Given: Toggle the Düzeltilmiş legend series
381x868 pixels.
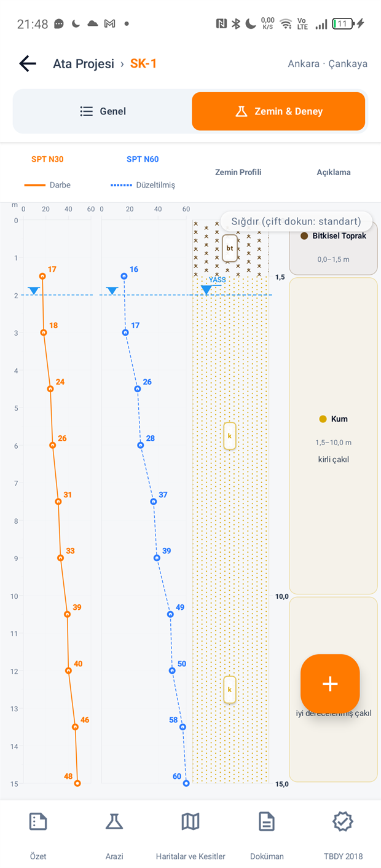Looking at the screenshot, I should pyautogui.click(x=143, y=184).
